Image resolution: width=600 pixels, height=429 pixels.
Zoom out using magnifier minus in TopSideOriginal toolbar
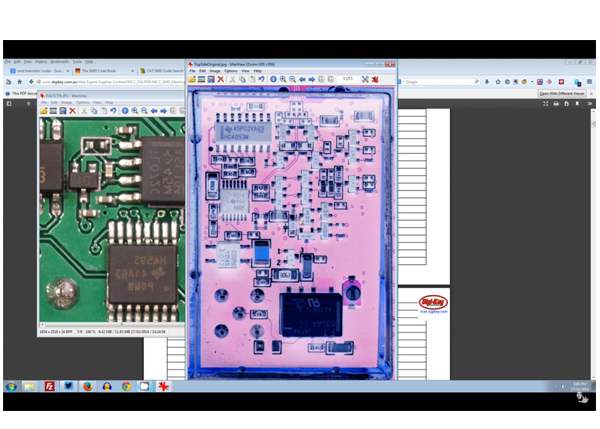pyautogui.click(x=292, y=79)
